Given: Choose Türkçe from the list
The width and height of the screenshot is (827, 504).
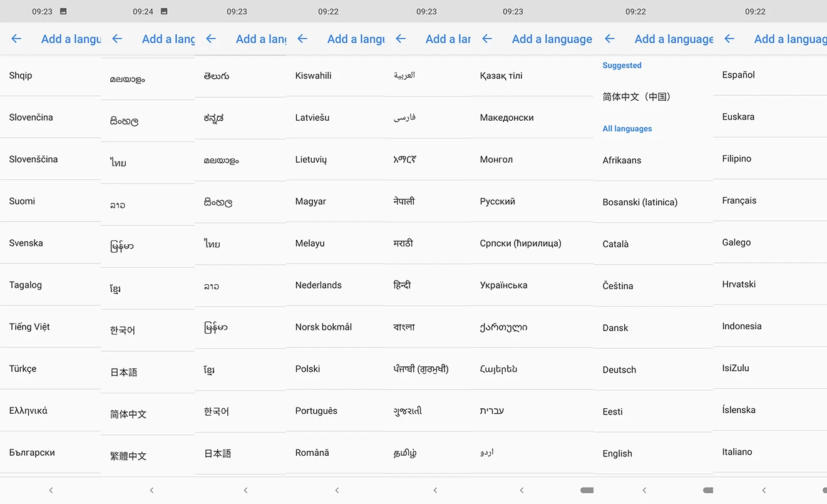Looking at the screenshot, I should click(50, 369).
